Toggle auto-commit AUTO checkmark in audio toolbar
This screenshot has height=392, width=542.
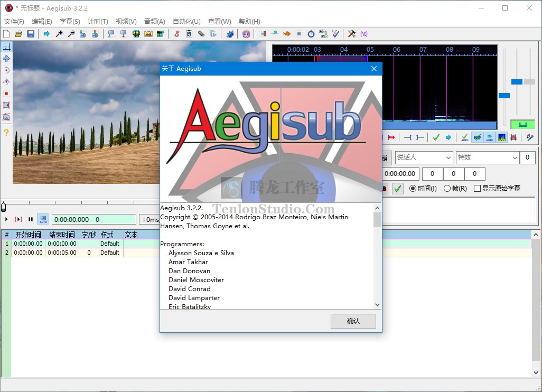465,137
